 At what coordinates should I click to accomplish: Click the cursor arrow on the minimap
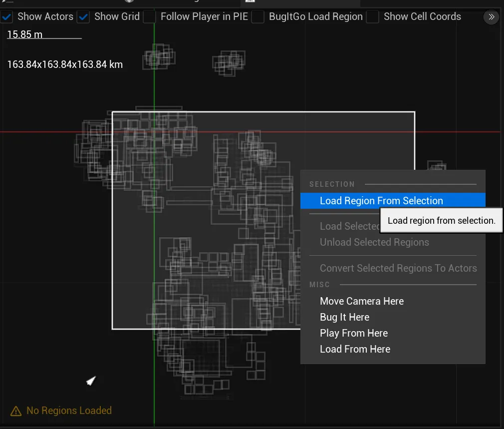91,381
